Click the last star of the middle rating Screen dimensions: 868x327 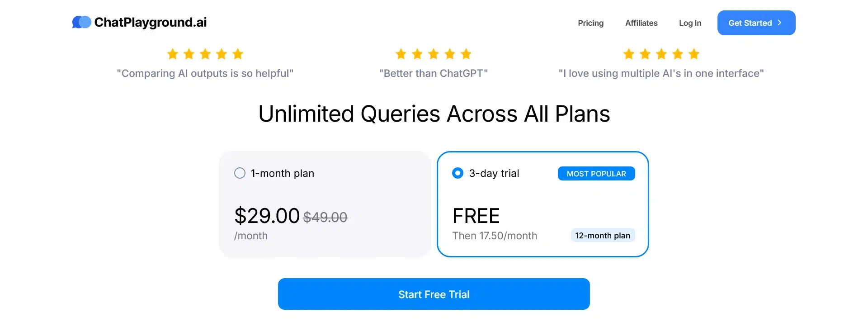click(466, 54)
